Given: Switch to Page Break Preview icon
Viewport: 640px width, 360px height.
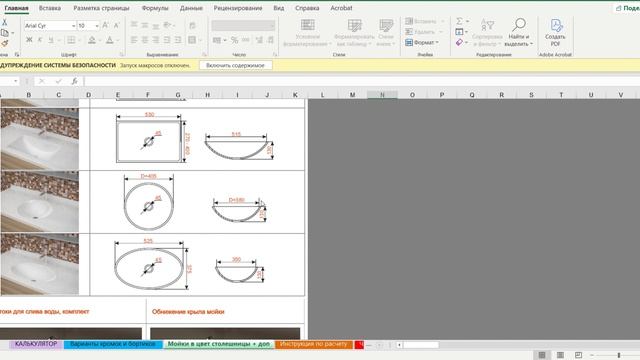Looking at the screenshot, I should click(579, 355).
